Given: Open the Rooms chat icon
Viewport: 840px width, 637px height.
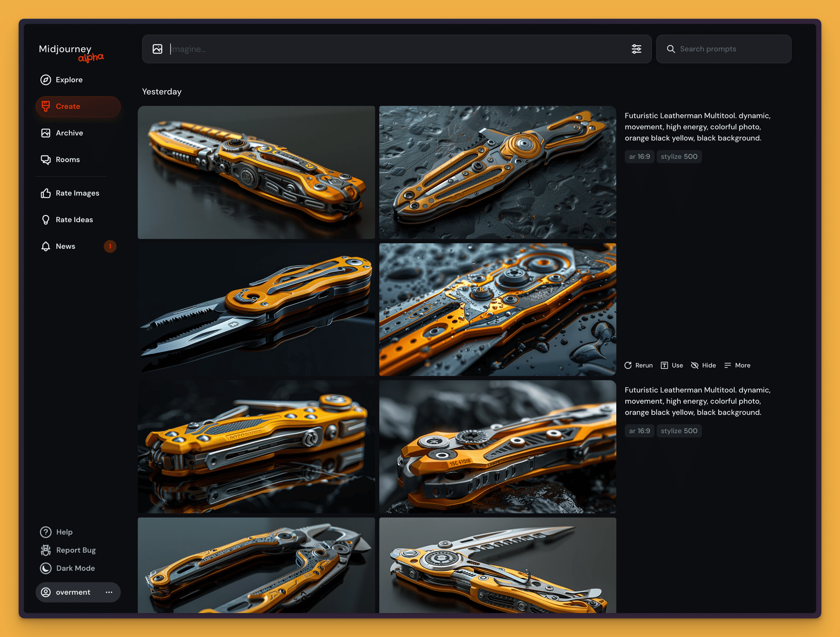Looking at the screenshot, I should coord(46,160).
